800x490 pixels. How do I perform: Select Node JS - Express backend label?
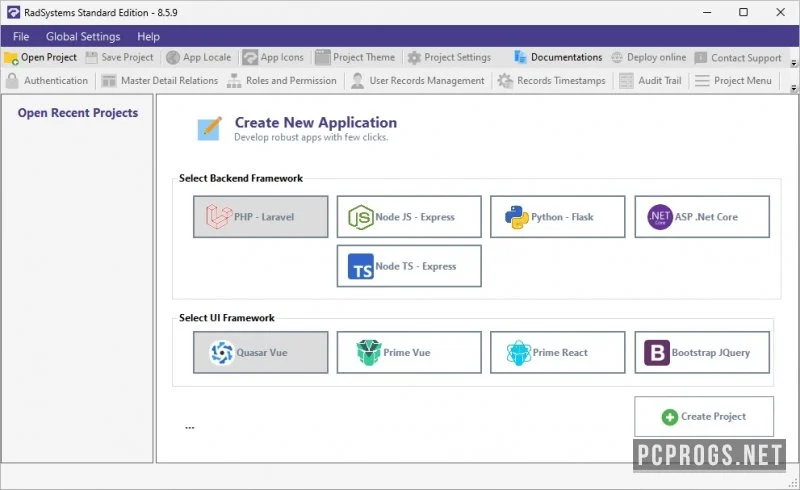pyautogui.click(x=415, y=217)
